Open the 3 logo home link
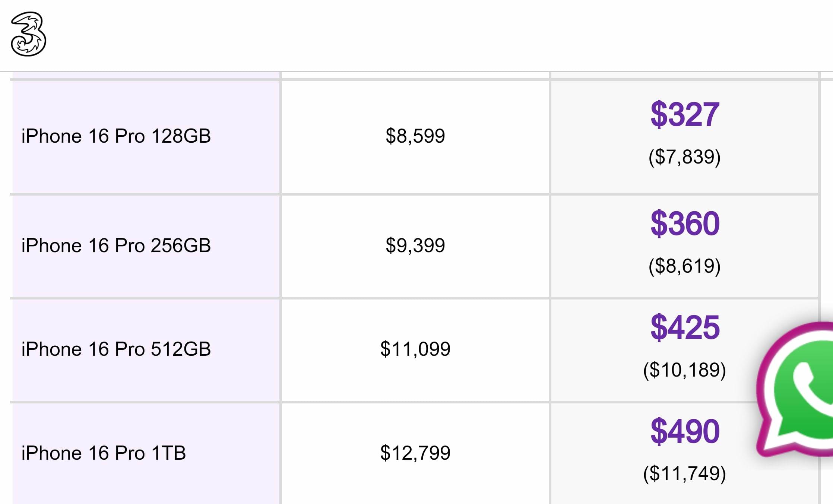 coord(28,34)
